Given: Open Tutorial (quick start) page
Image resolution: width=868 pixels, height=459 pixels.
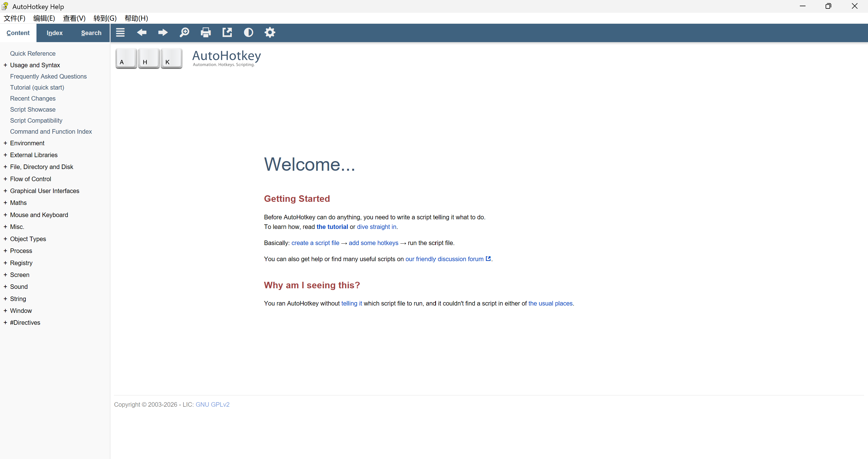Looking at the screenshot, I should click(x=37, y=88).
